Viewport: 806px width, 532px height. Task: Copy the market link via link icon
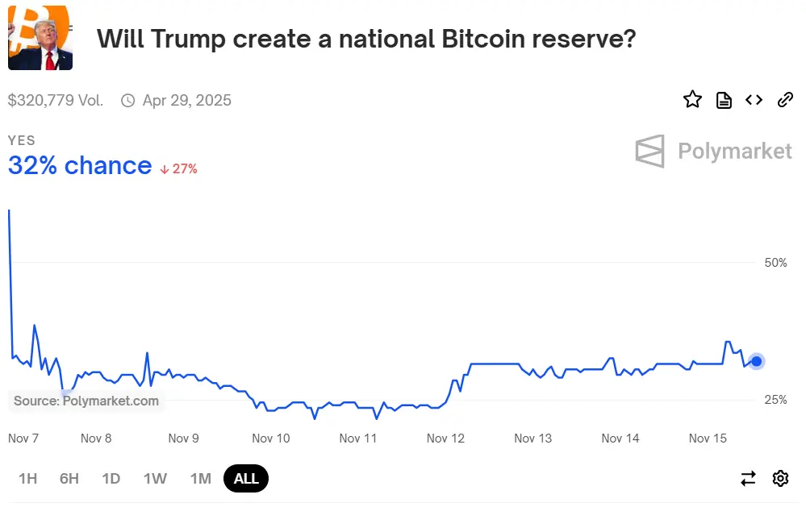pyautogui.click(x=785, y=99)
